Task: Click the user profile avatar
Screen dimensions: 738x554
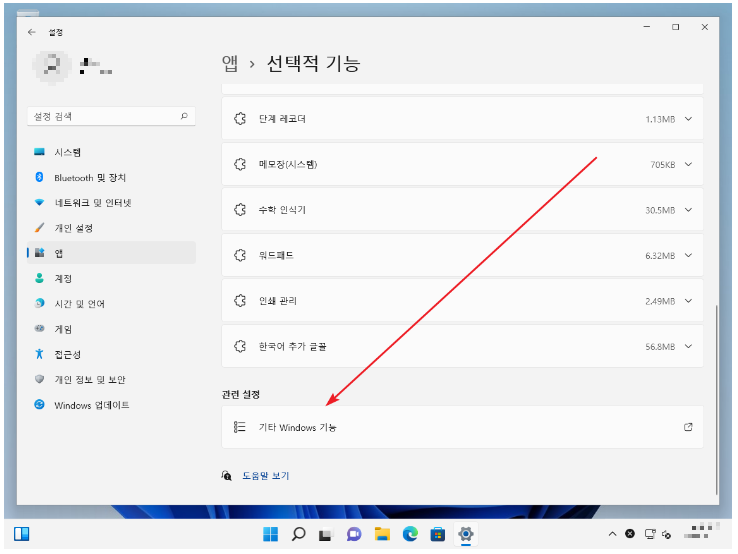Action: tap(52, 65)
